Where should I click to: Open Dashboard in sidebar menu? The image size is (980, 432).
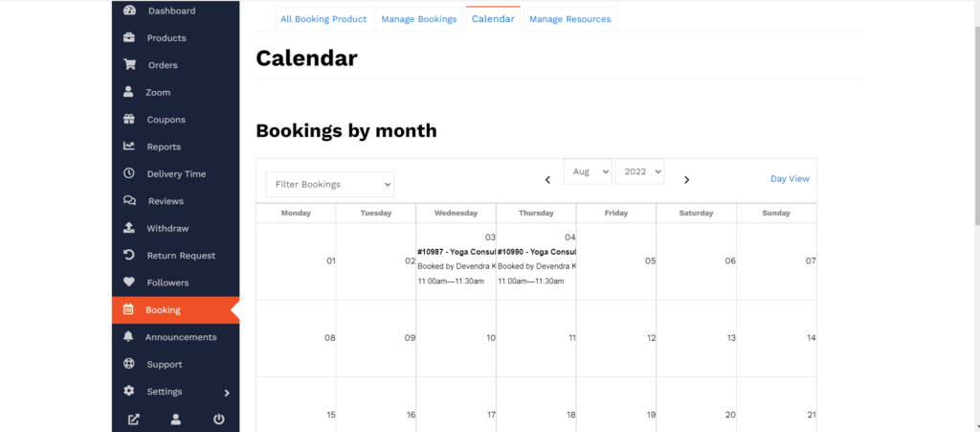pos(172,11)
